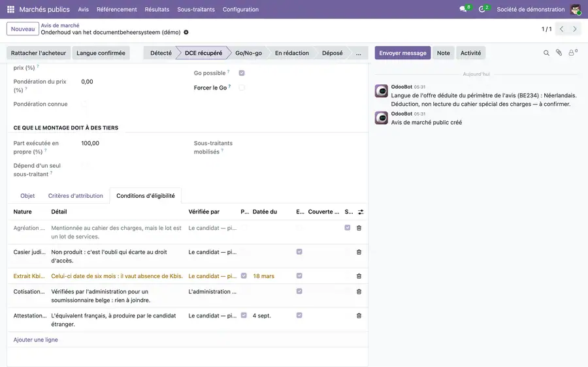
Task: Toggle the P column checkbox in Extrait Kbis row
Action: [244, 276]
